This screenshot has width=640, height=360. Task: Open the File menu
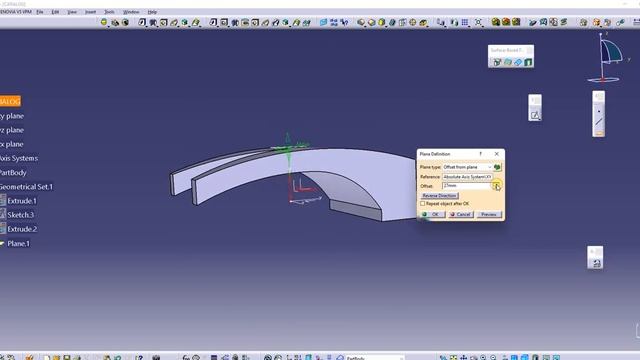[x=40, y=12]
